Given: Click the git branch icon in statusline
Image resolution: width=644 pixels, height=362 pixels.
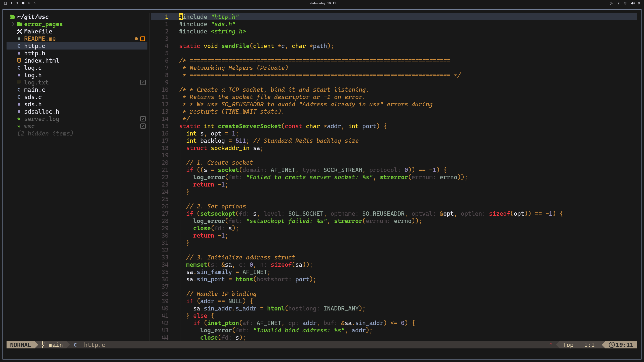Looking at the screenshot, I should pos(43,345).
